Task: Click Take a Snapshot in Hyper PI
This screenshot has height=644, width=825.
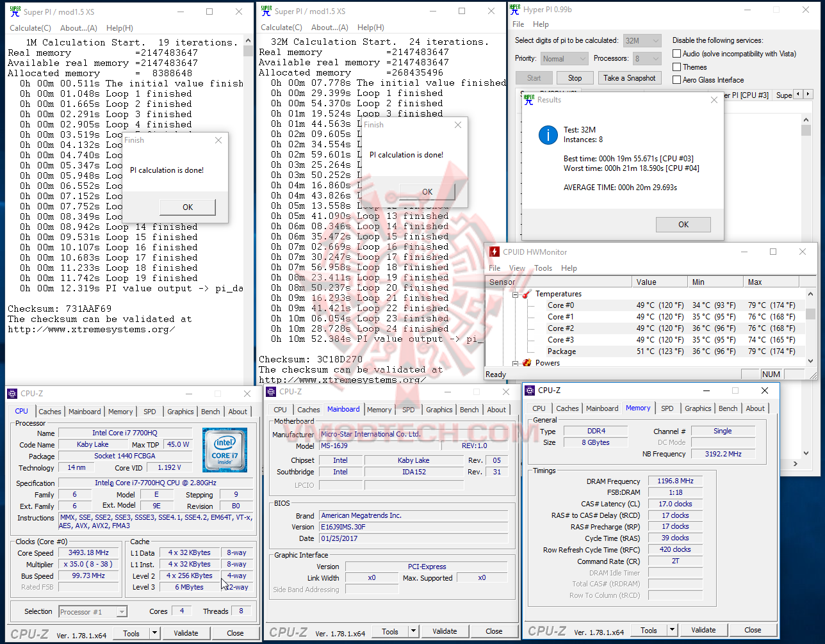Action: [x=630, y=78]
